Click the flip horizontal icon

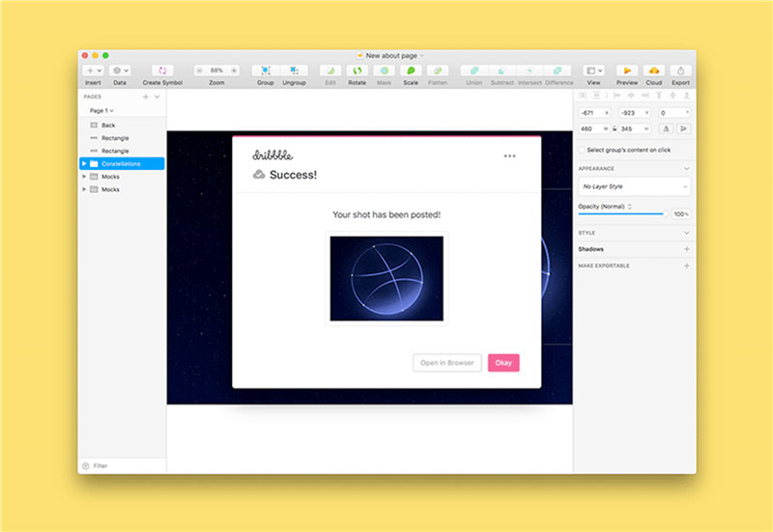click(x=666, y=128)
